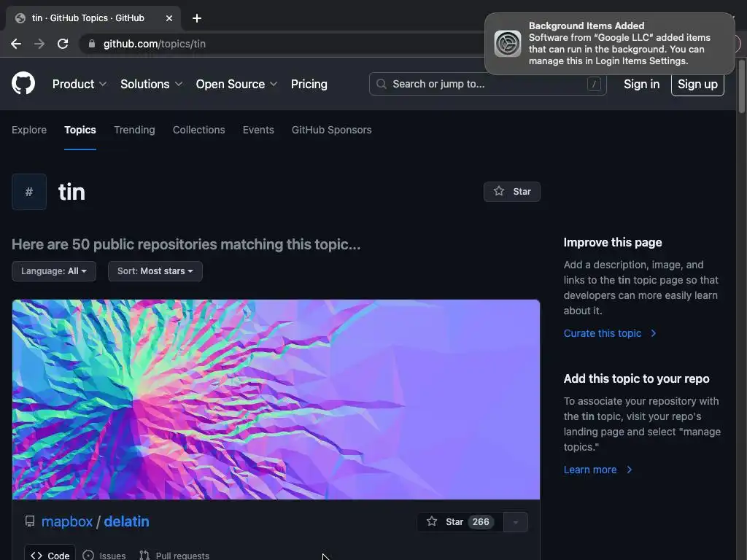Focus the Search or jump to field

point(488,85)
